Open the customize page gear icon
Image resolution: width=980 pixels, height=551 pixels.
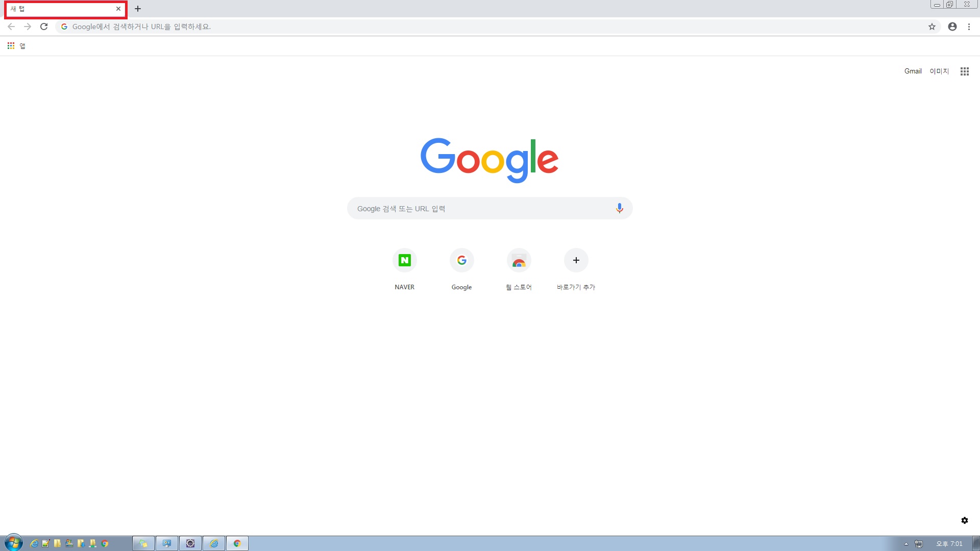point(965,520)
